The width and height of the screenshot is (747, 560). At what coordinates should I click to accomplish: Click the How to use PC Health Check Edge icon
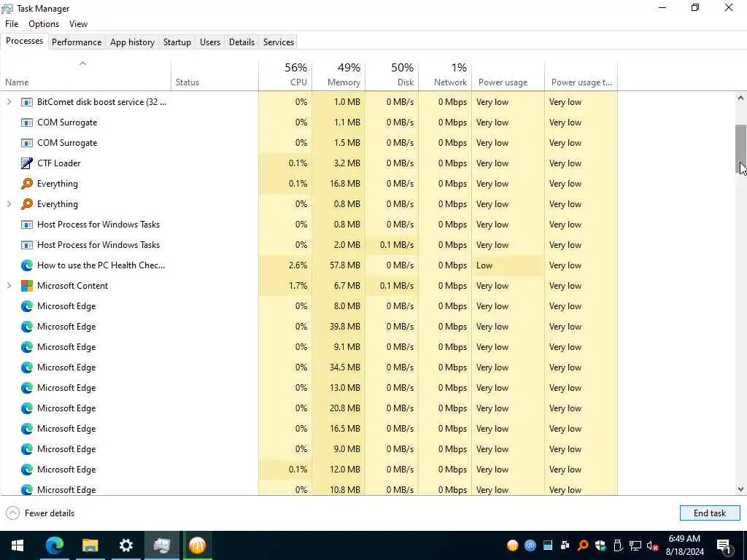click(x=27, y=265)
